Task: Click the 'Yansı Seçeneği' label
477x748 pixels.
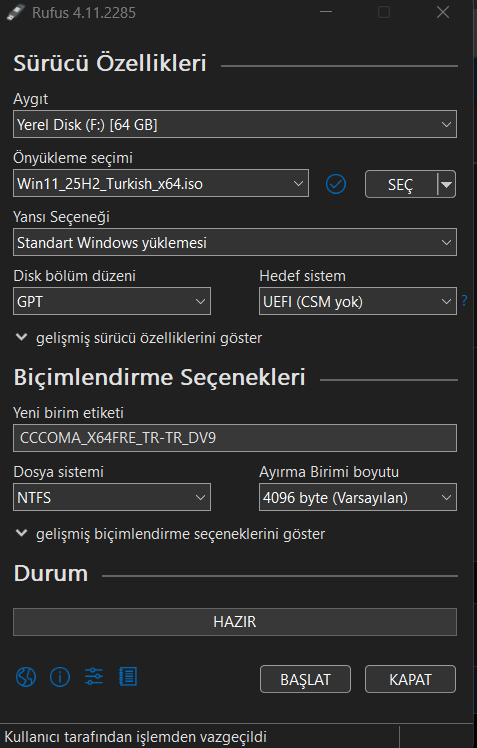Action: tap(62, 217)
